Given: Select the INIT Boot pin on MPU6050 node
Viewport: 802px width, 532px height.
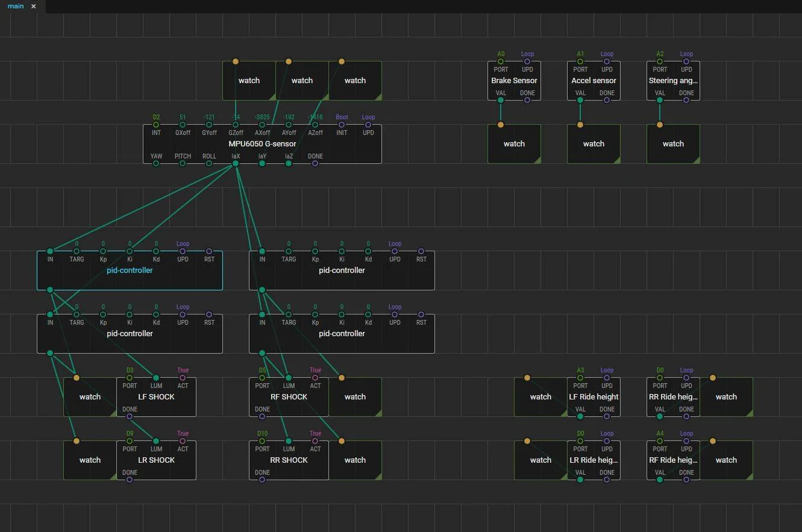Looking at the screenshot, I should [342, 125].
